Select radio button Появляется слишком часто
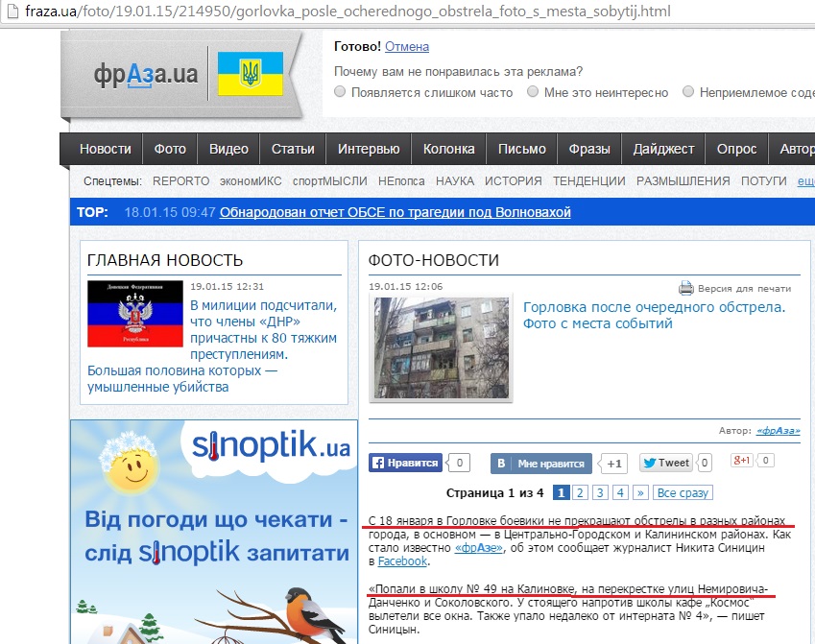The width and height of the screenshot is (815, 644). [x=339, y=92]
